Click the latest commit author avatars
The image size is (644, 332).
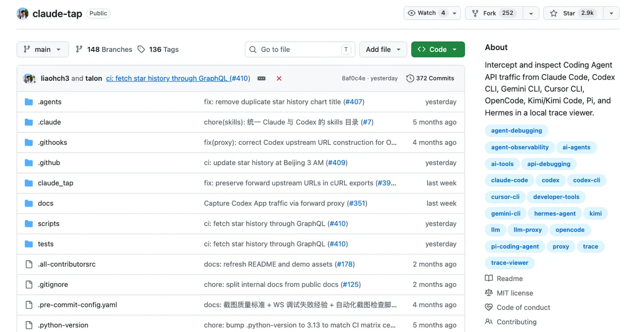point(30,78)
